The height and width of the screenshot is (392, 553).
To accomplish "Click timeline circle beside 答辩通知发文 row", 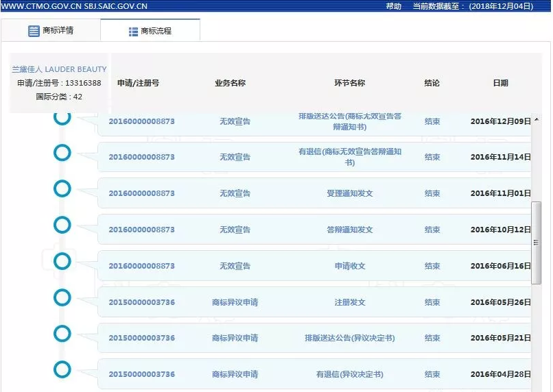I will pyautogui.click(x=62, y=225).
